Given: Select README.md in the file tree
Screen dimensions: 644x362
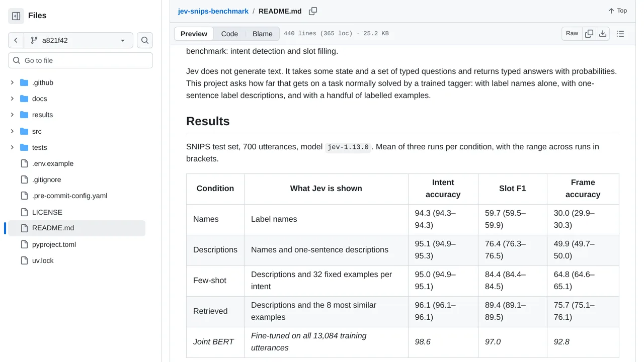Looking at the screenshot, I should [76, 228].
